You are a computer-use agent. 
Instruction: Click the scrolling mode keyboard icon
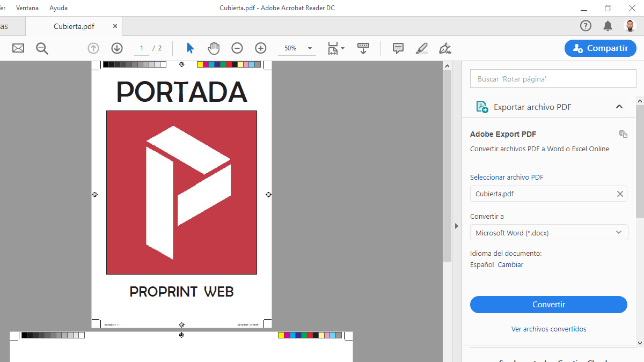pyautogui.click(x=363, y=48)
